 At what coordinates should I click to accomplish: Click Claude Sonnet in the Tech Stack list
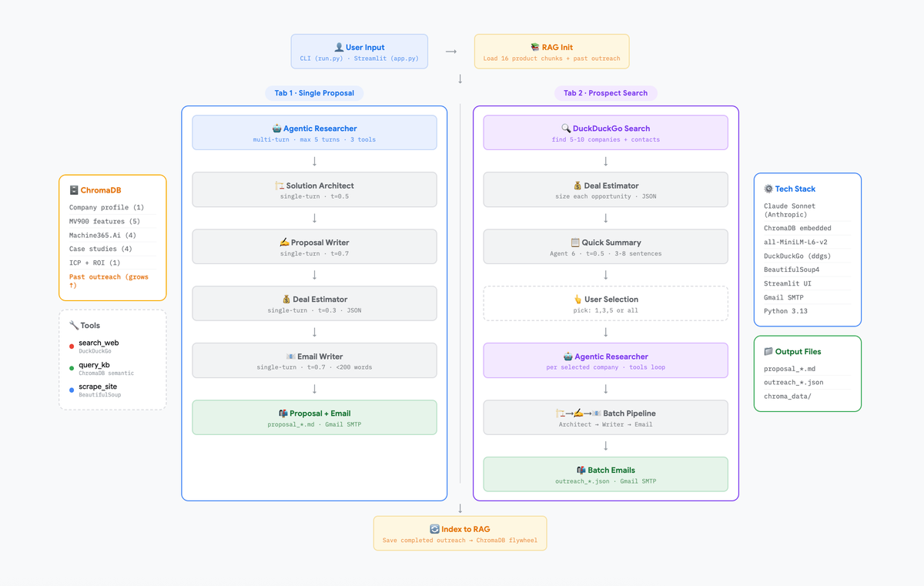pyautogui.click(x=789, y=210)
